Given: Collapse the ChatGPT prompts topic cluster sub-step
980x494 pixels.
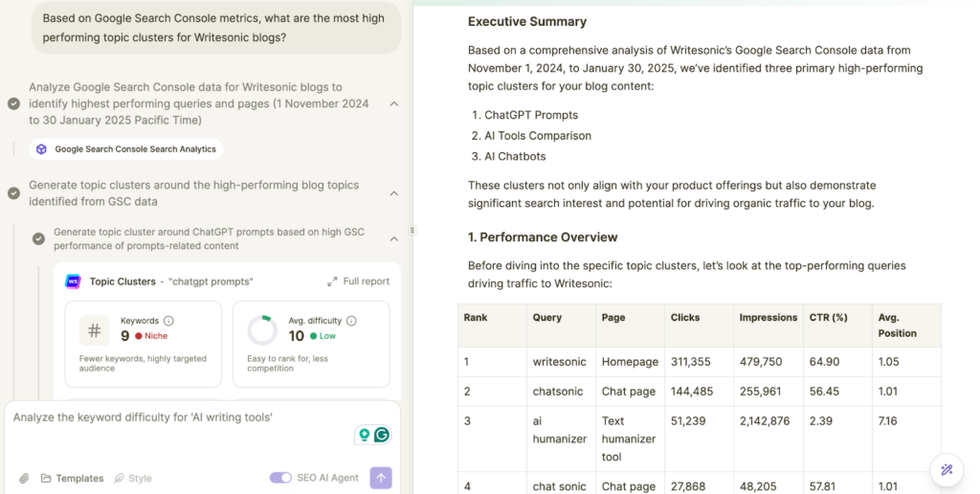Looking at the screenshot, I should 393,239.
